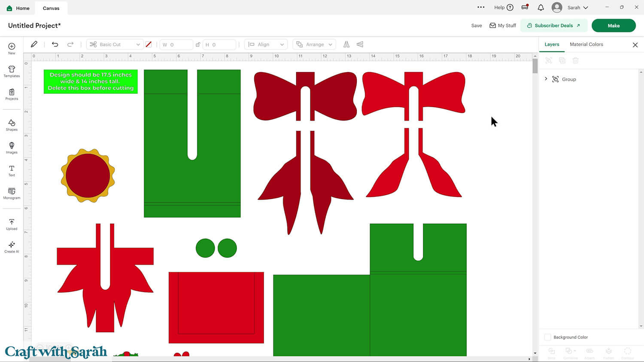The width and height of the screenshot is (644, 362).
Task: Open the New project tool
Action: [x=12, y=48]
